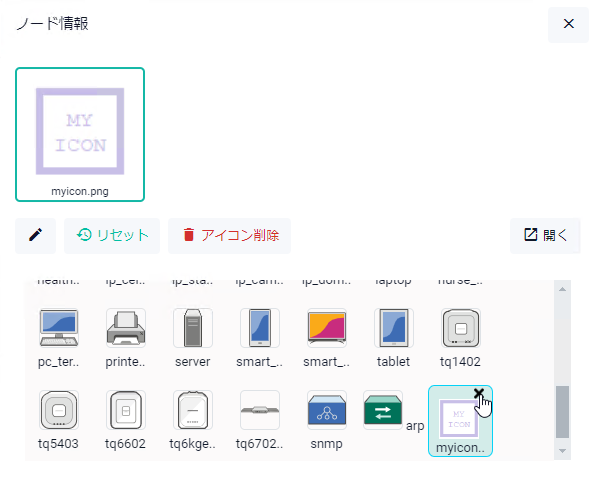Choose the printer icon

(x=126, y=328)
